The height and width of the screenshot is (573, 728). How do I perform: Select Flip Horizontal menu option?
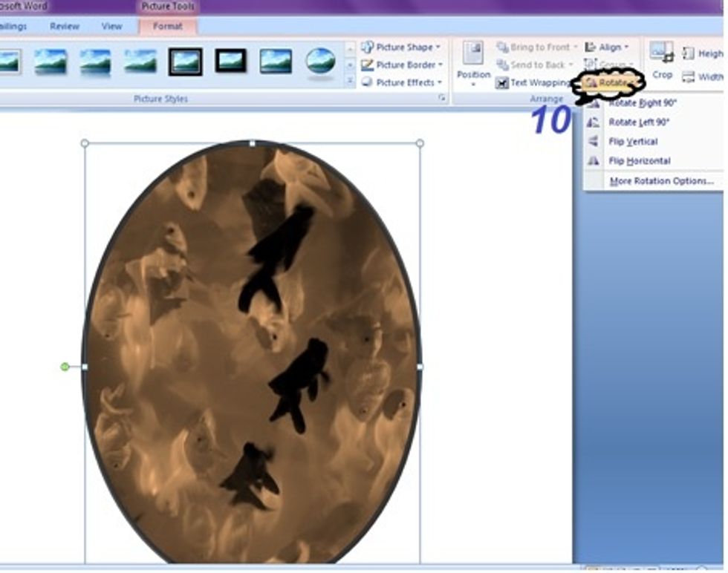(x=639, y=161)
